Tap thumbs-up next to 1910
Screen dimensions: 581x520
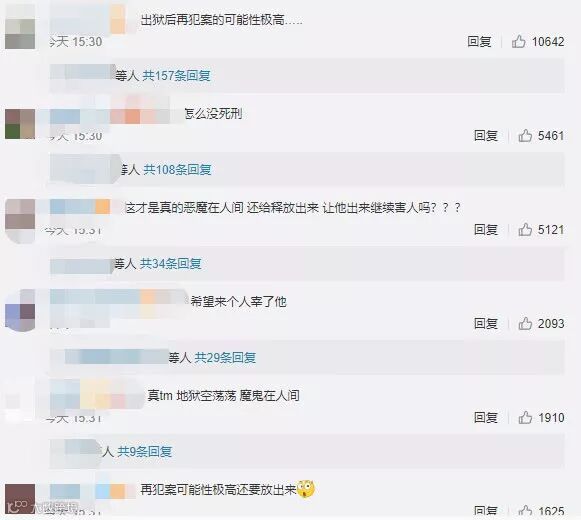coord(525,418)
